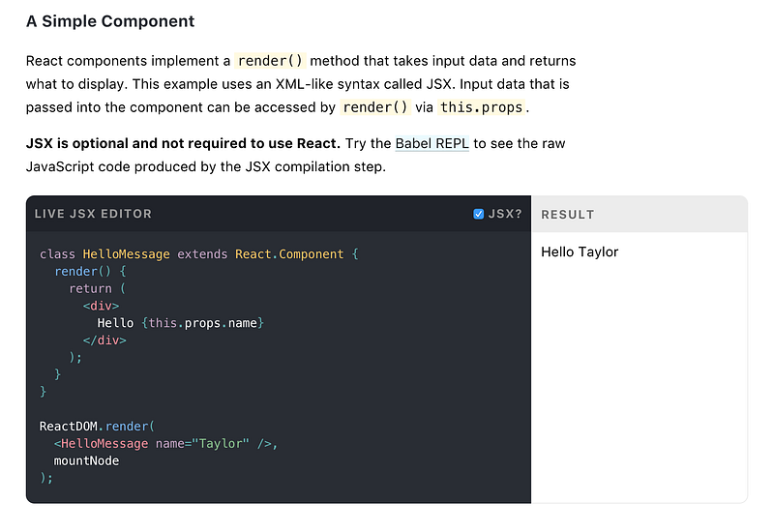
Task: Click the name= attribute in the editor
Action: 173,444
